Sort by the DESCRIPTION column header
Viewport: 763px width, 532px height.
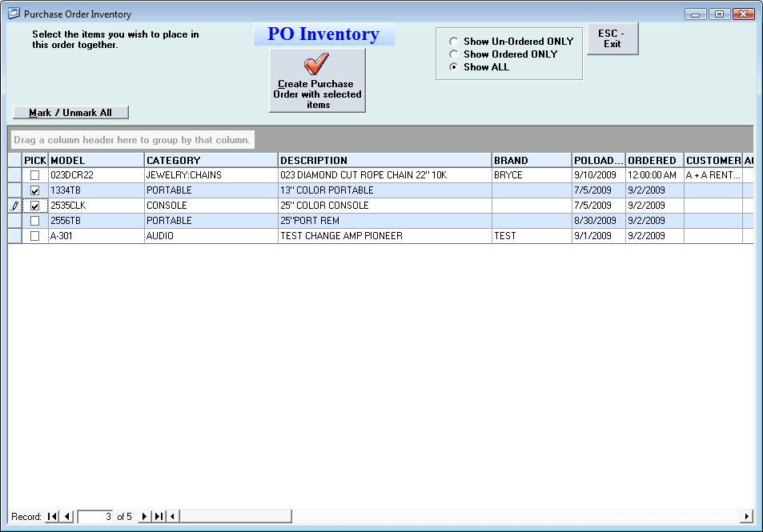pos(384,161)
